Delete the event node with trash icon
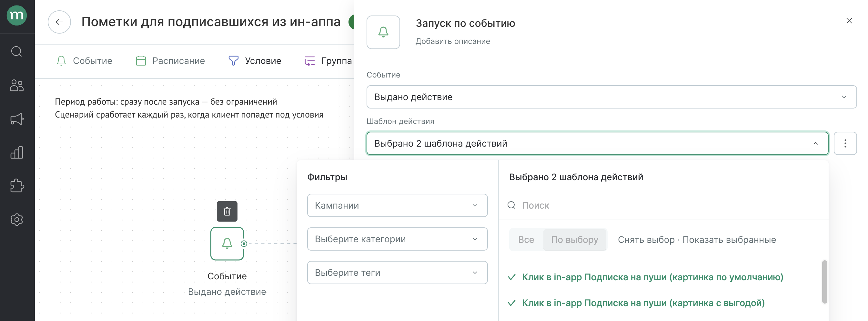868x321 pixels. [227, 212]
